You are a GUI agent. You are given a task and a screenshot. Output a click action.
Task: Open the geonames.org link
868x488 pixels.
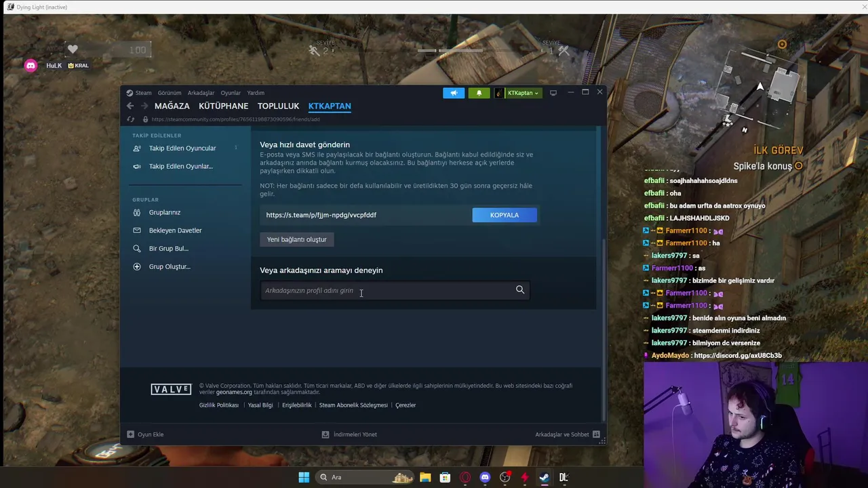[x=234, y=392]
